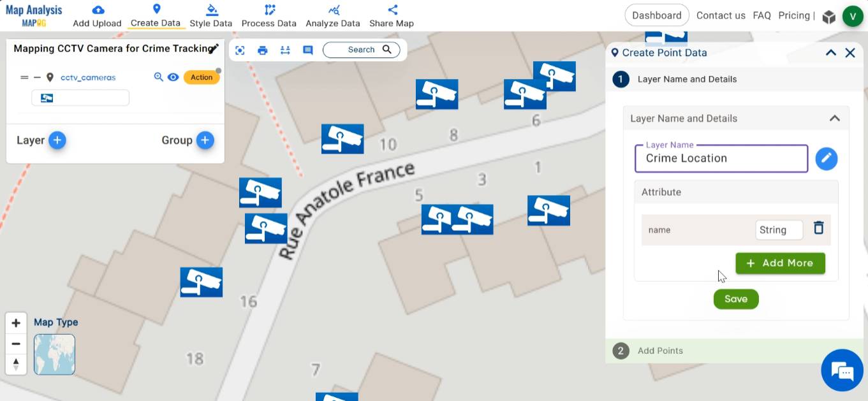Viewport: 868px width, 401px height.
Task: Open the Style Data menu
Action: [211, 16]
